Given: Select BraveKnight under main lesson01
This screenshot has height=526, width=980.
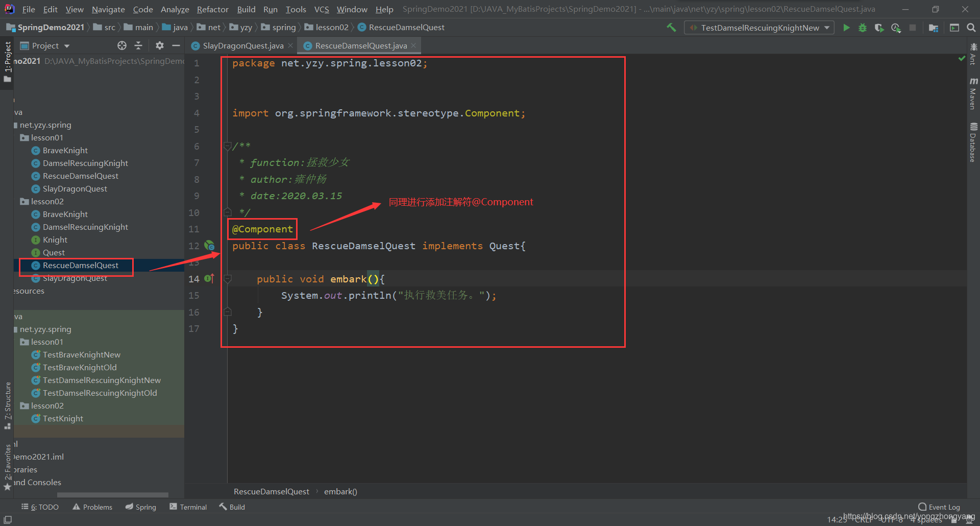Looking at the screenshot, I should (60, 151).
